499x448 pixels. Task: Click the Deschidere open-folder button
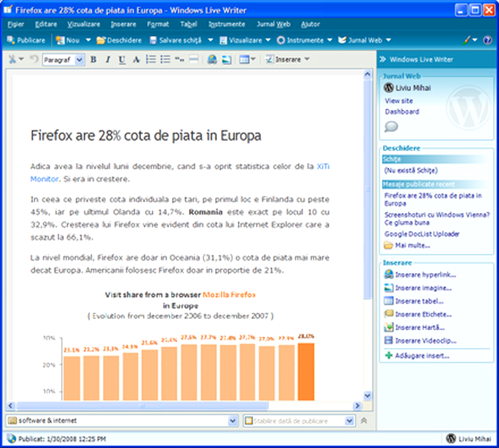coord(119,40)
